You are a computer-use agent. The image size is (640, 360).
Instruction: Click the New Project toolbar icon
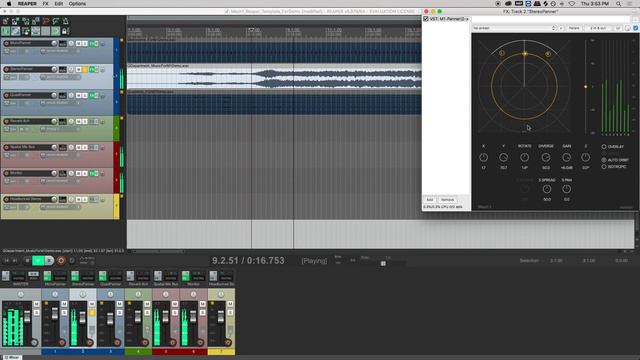coord(6,21)
